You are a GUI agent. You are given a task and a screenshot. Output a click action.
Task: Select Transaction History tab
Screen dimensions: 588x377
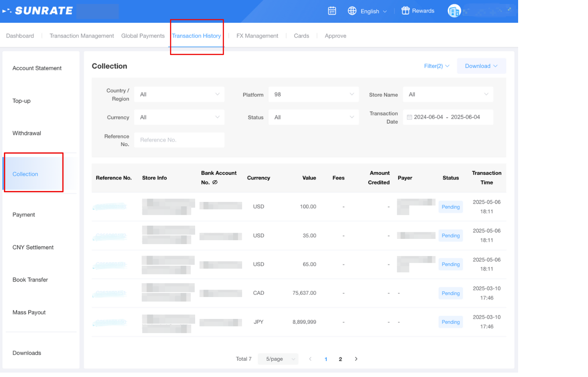tap(196, 36)
